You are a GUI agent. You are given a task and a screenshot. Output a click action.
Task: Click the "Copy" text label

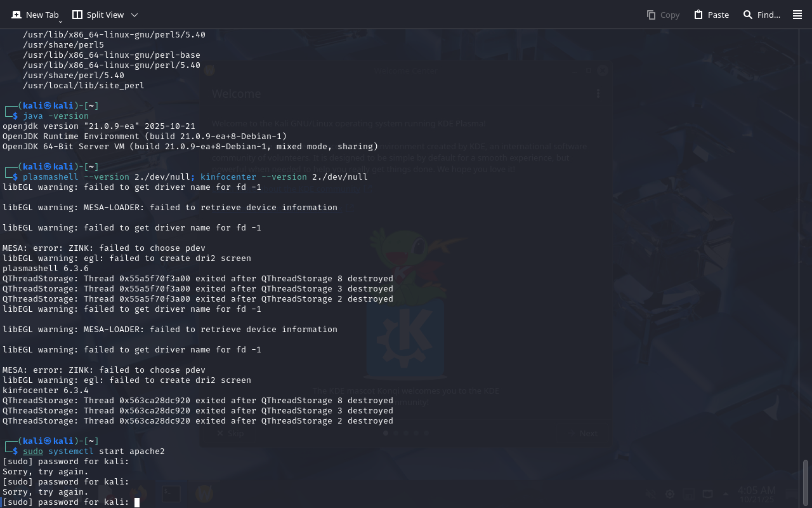(670, 15)
